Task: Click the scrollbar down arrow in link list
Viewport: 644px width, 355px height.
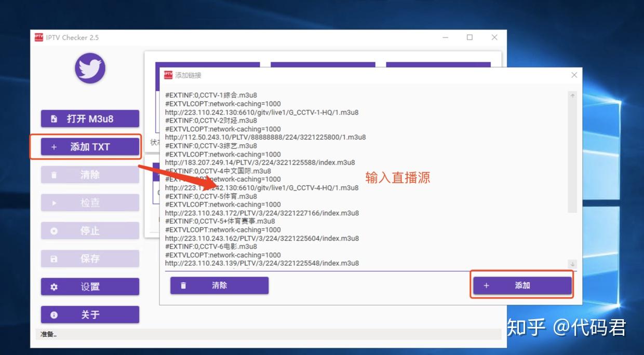Action: (x=573, y=263)
